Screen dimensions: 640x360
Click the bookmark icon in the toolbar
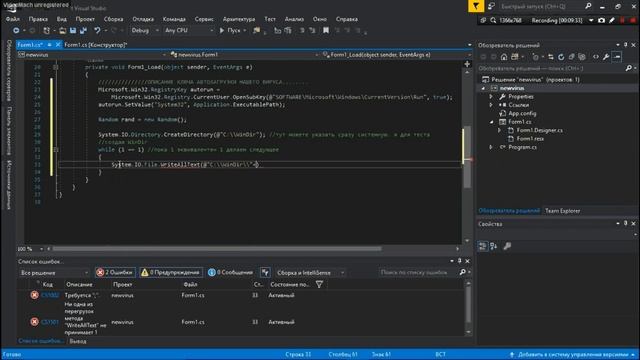326,31
